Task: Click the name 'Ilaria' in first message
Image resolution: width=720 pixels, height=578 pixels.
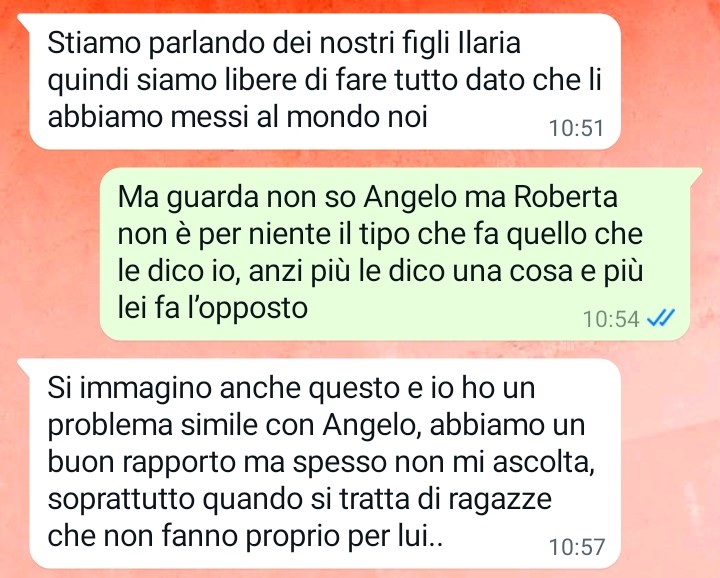Action: point(489,43)
